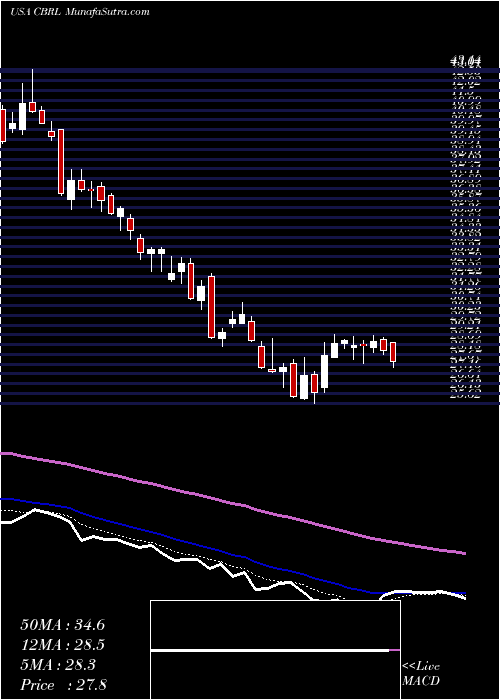500x700 pixels.
Task: Click the 'Price : 27.8' label
Action: pos(63,685)
